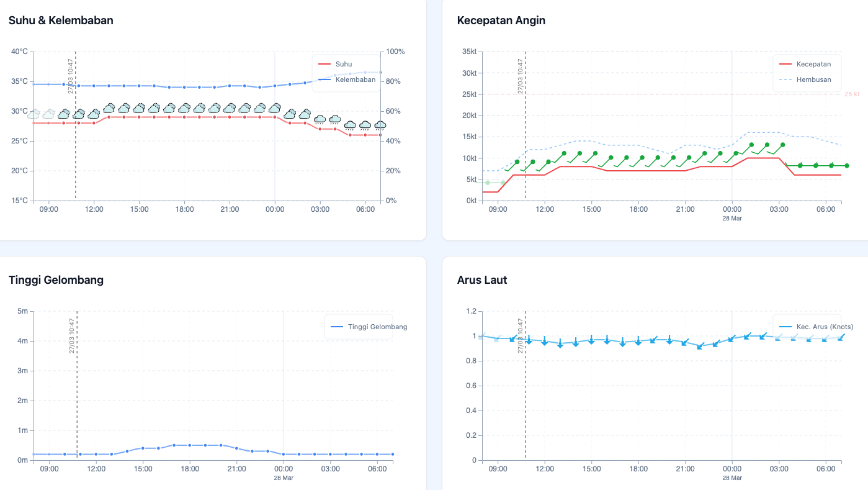The height and width of the screenshot is (490, 868).
Task: Click the wave height data point at 18:00
Action: point(190,445)
